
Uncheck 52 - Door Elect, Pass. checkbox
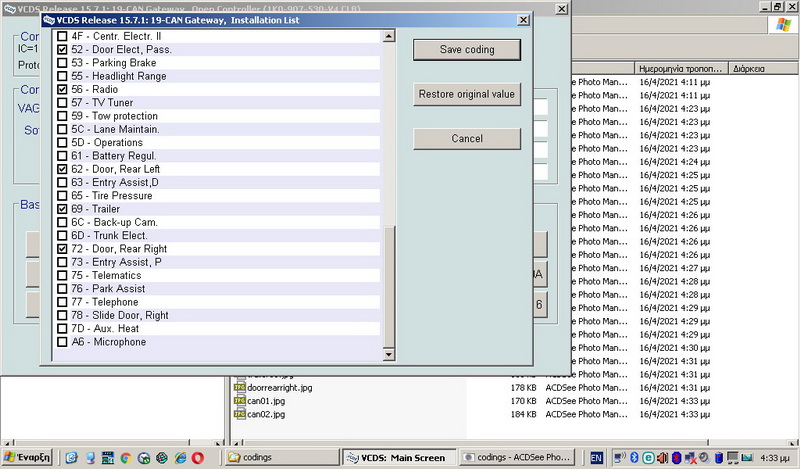[x=62, y=50]
